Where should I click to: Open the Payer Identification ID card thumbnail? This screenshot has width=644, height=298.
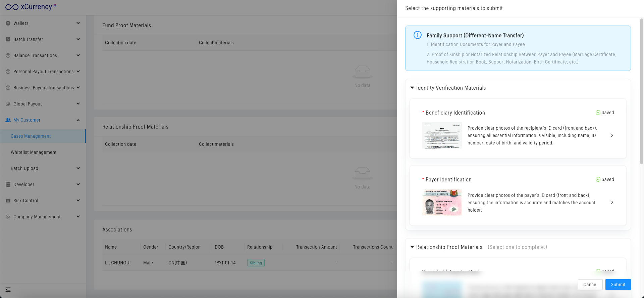point(442,202)
